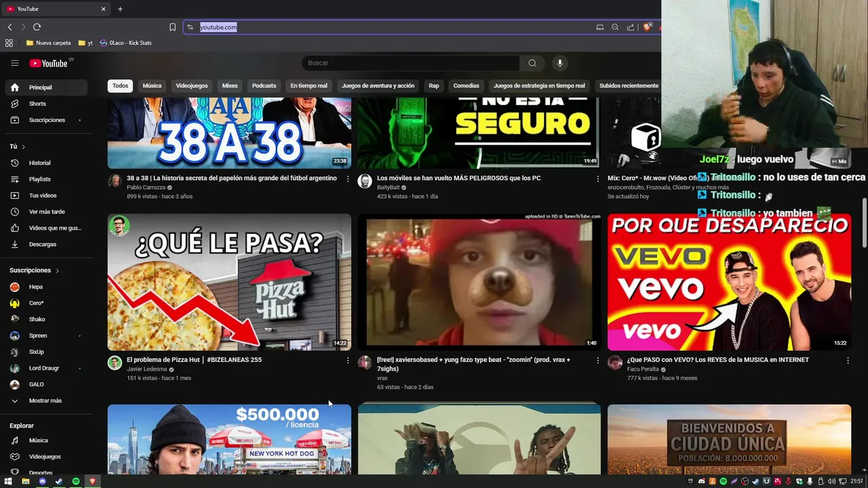Open the yt bookmark folder
Viewport: 868px width, 488px height.
click(x=85, y=43)
